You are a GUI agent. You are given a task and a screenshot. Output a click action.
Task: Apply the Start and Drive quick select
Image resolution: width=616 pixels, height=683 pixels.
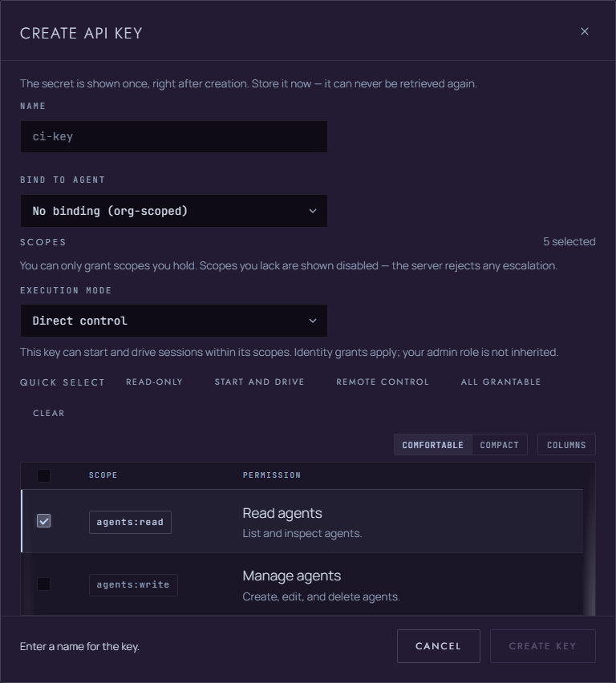(259, 382)
